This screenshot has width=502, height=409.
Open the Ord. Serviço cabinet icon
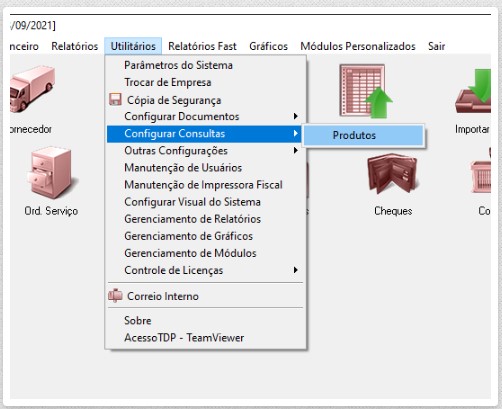51,173
